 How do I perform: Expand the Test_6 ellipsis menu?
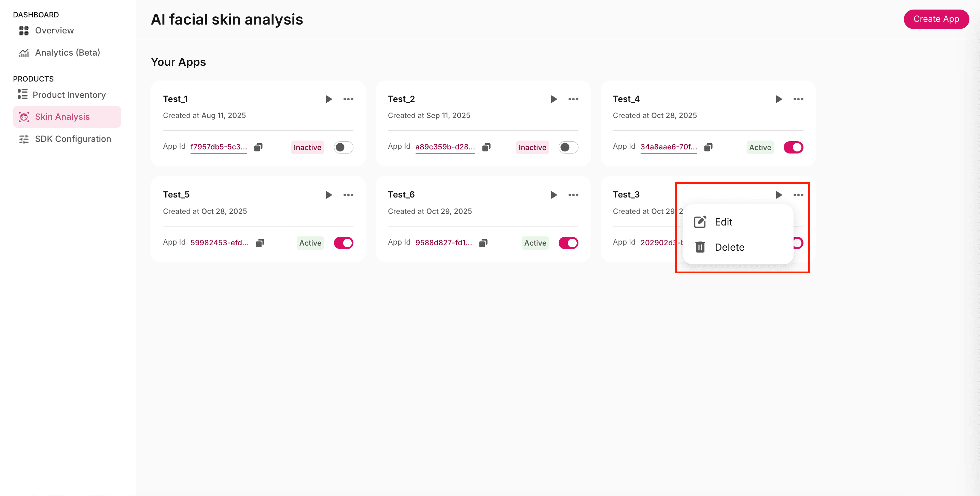pos(573,195)
